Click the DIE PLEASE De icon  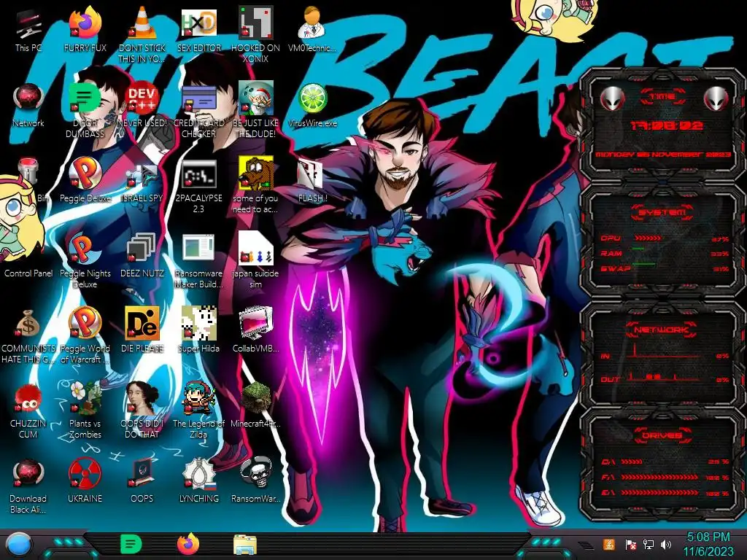[142, 323]
